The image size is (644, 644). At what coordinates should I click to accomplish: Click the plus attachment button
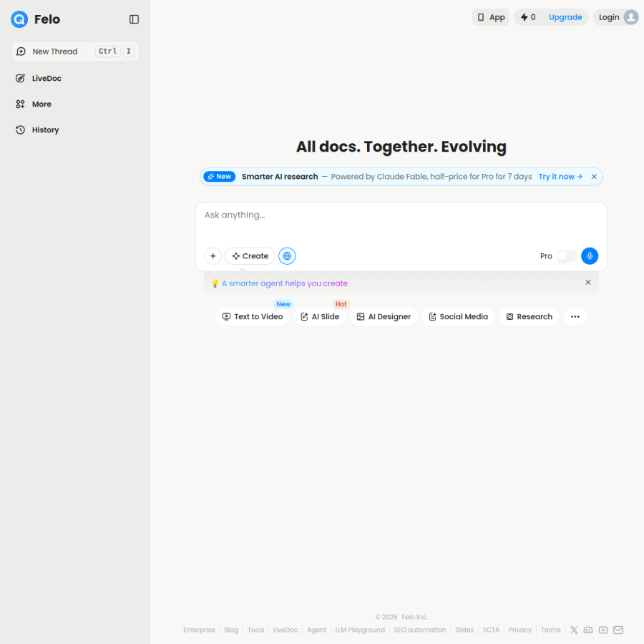pyautogui.click(x=213, y=256)
